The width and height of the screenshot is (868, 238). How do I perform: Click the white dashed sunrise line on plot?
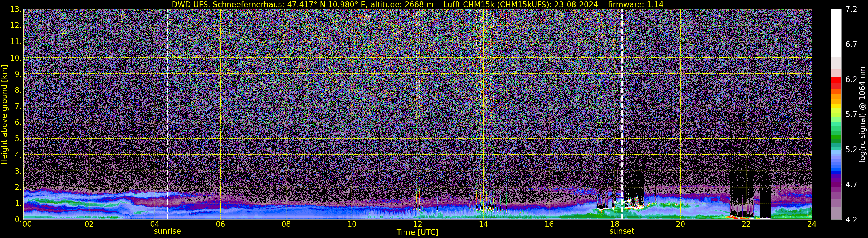tap(167, 114)
